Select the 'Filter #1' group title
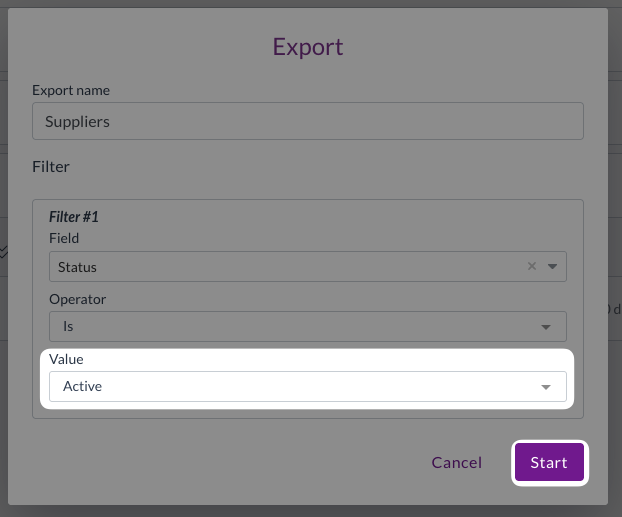 point(74,216)
